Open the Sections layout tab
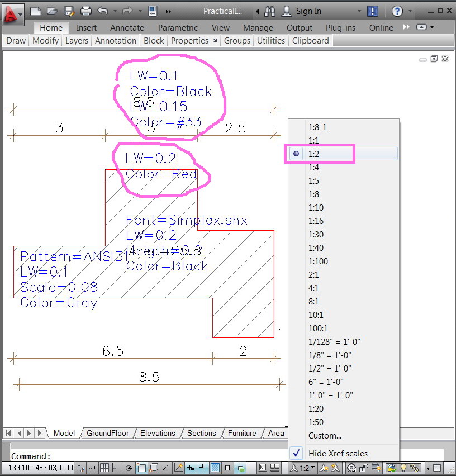This screenshot has width=456, height=476. pos(201,433)
